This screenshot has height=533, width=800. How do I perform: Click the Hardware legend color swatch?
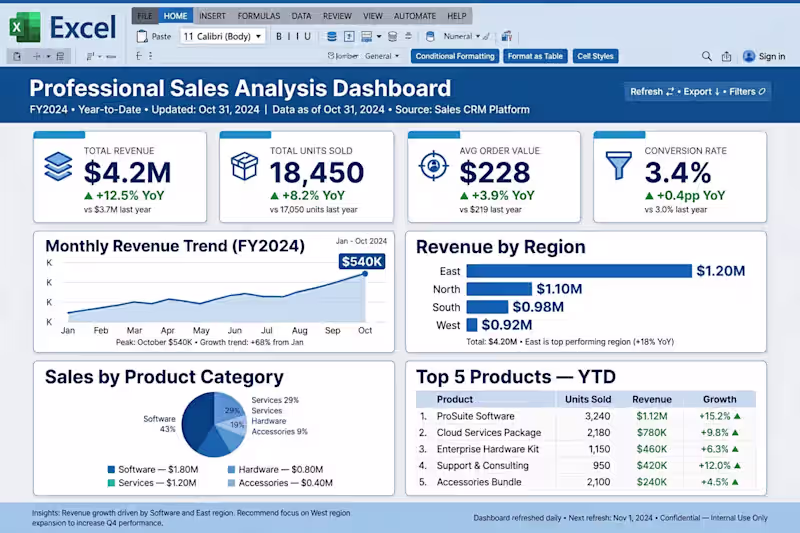point(231,469)
